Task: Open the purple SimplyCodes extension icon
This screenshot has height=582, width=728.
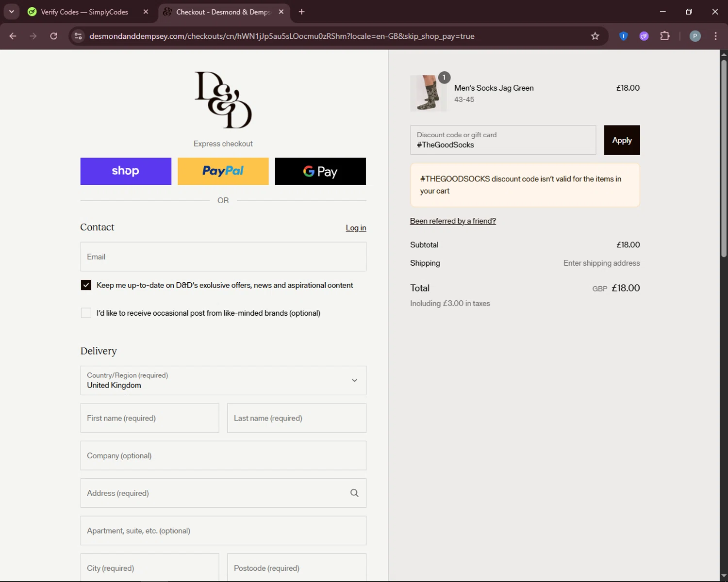Action: coord(644,36)
